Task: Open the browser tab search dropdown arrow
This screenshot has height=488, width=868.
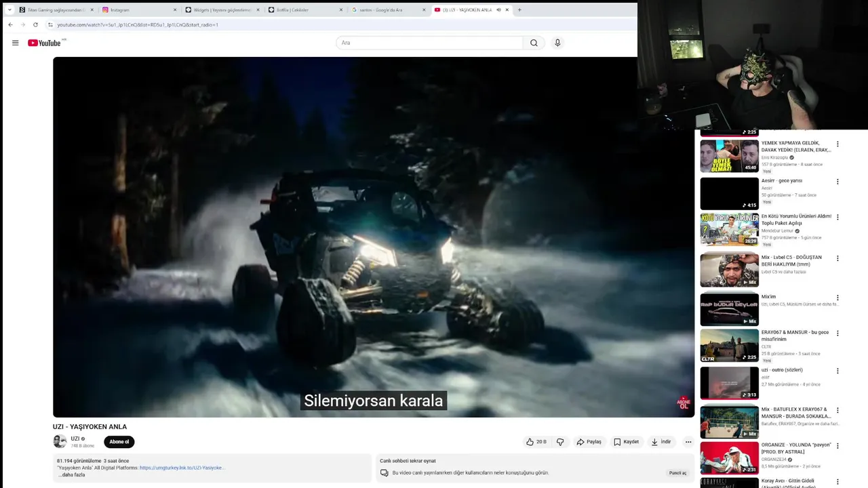Action: point(9,9)
